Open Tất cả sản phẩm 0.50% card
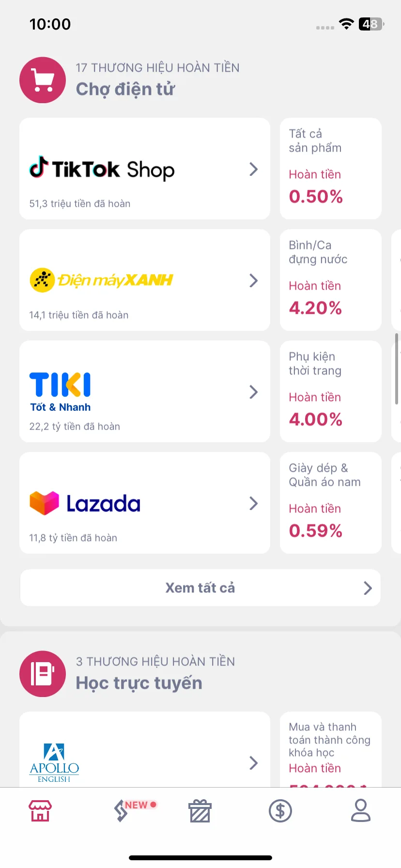This screenshot has width=401, height=868. [x=331, y=169]
